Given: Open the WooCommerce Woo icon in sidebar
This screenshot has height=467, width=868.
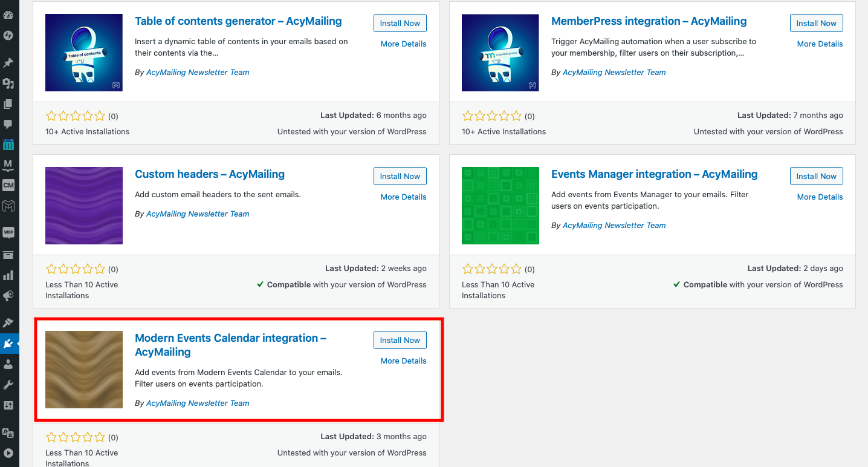Looking at the screenshot, I should [8, 232].
